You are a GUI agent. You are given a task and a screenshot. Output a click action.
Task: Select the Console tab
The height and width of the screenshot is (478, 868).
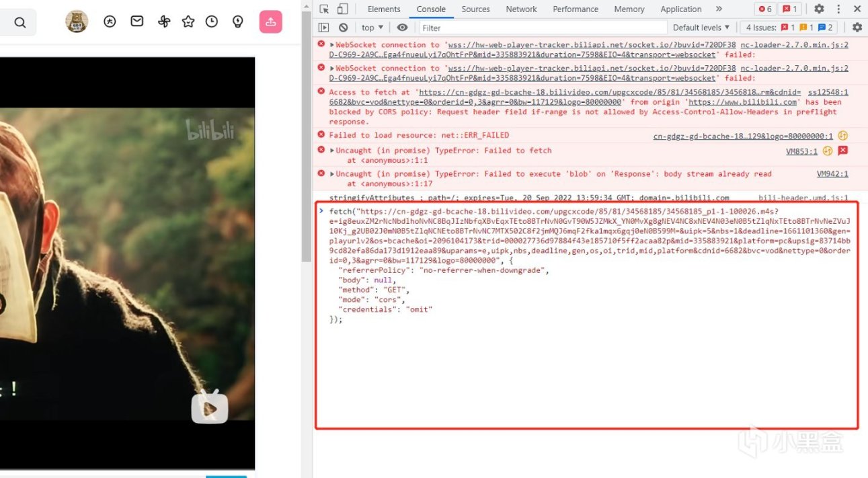pos(431,9)
